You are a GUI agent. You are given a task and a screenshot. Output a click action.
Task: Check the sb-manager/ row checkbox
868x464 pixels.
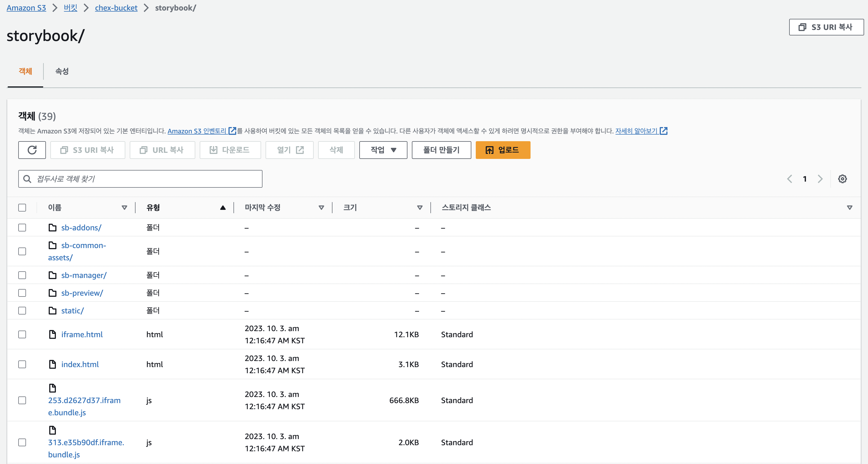22,275
